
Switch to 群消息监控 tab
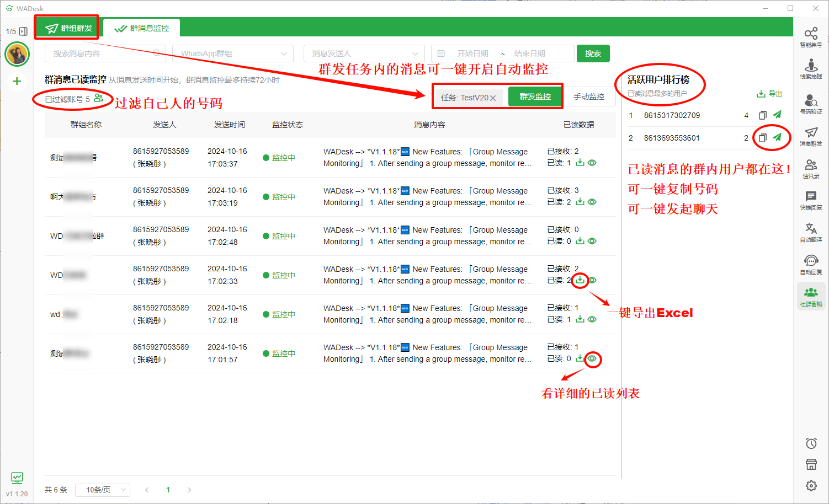141,28
